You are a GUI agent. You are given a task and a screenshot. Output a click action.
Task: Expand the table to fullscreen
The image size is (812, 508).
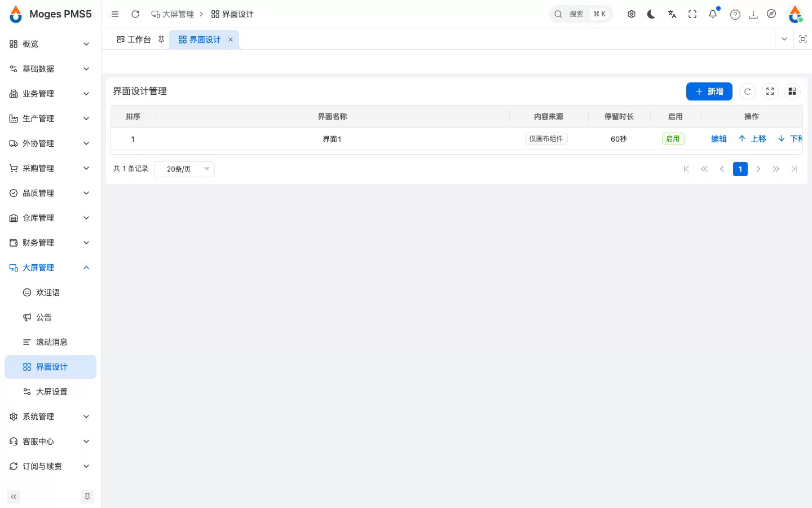770,91
